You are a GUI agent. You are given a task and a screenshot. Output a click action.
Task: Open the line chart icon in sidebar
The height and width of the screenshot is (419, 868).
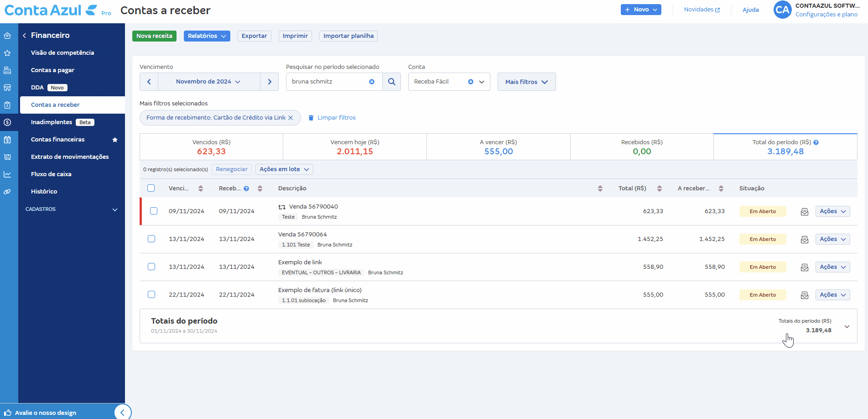pos(8,174)
